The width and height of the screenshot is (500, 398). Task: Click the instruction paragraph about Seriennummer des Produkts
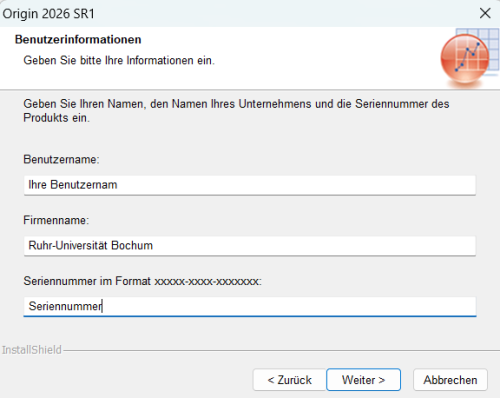coord(236,111)
